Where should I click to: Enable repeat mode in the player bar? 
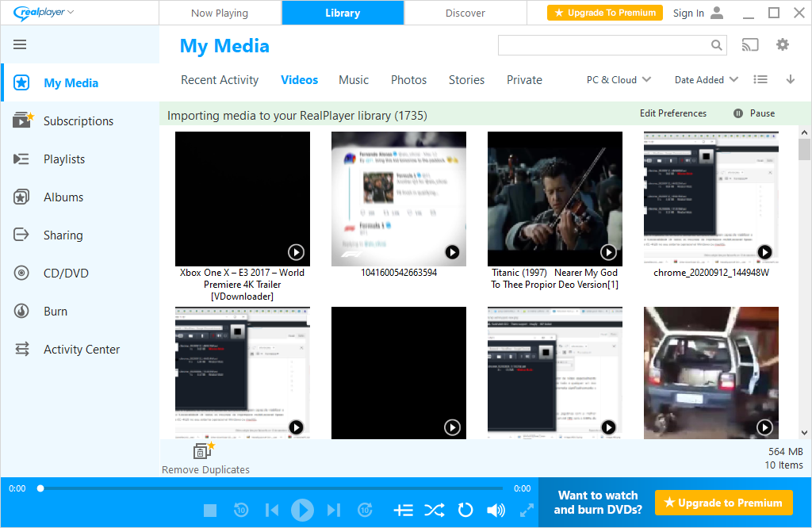[465, 510]
